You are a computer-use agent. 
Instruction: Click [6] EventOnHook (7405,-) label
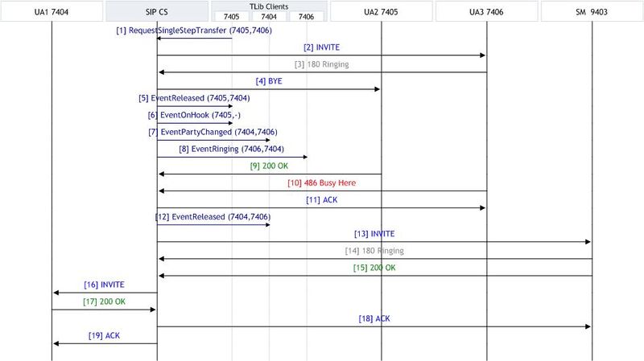[x=194, y=115]
